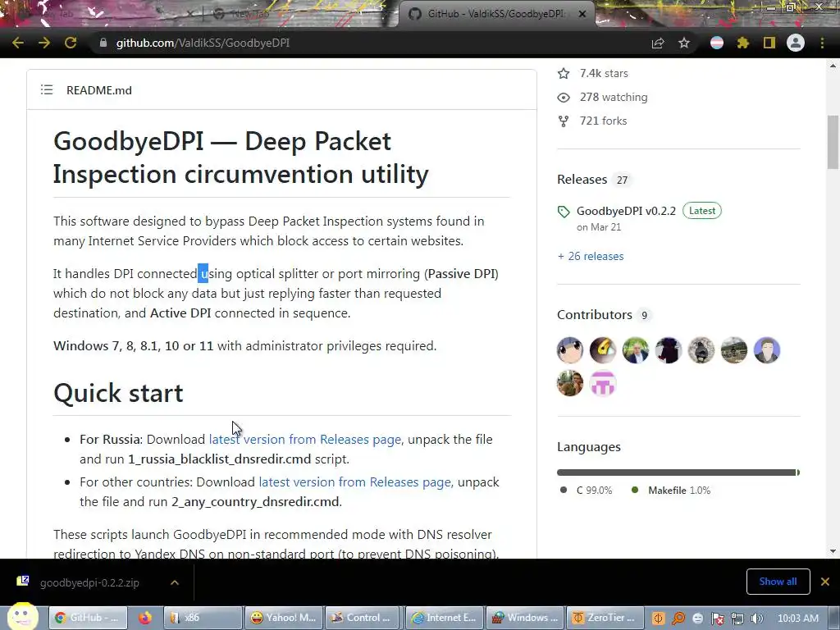Open Chrome three-dot menu
This screenshot has width=840, height=630.
pos(822,43)
